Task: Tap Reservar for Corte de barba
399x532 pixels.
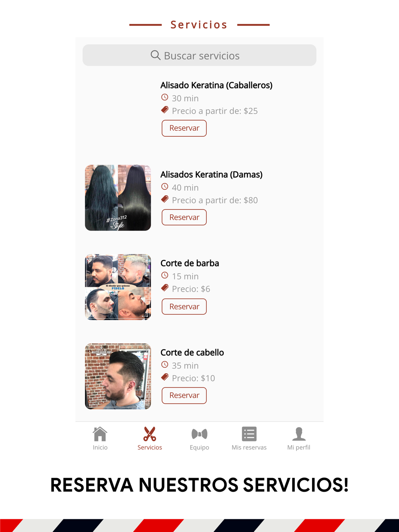Action: [x=184, y=307]
